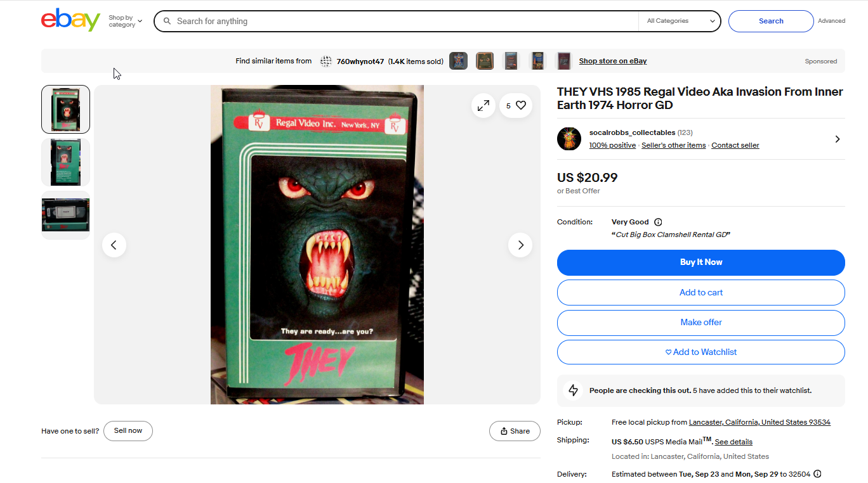Viewport: 868px width, 483px height.
Task: Click the socalrobbs_collectables seller avatar
Action: 569,139
